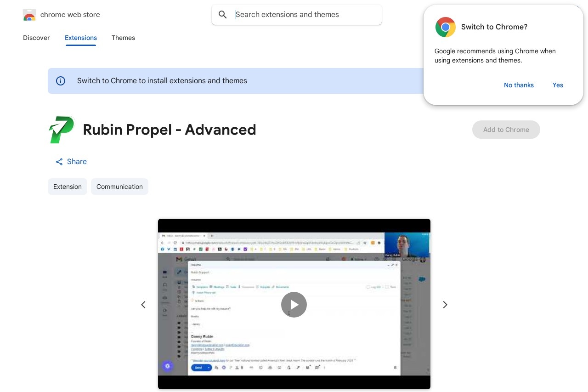This screenshot has width=588, height=392.
Task: Select the Extensions tab
Action: (81, 38)
